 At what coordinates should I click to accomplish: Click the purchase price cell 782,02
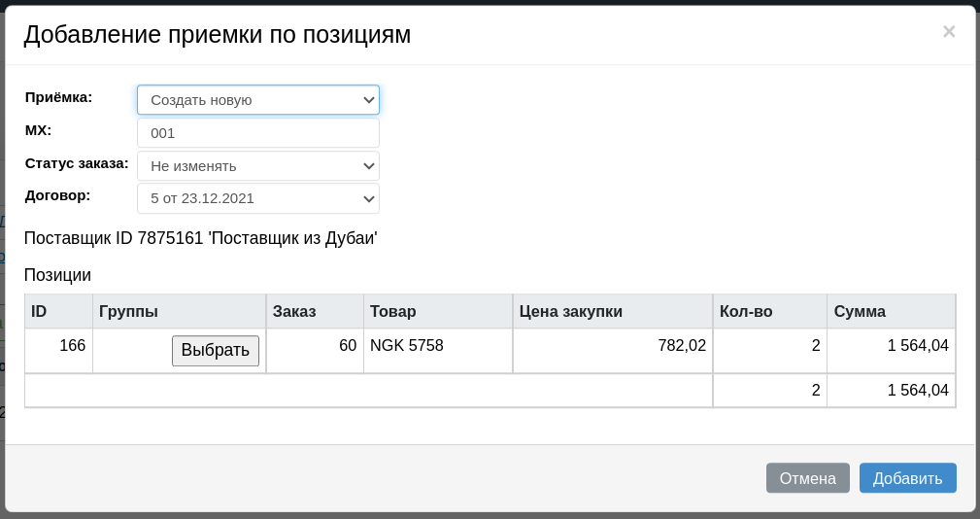[x=613, y=351]
